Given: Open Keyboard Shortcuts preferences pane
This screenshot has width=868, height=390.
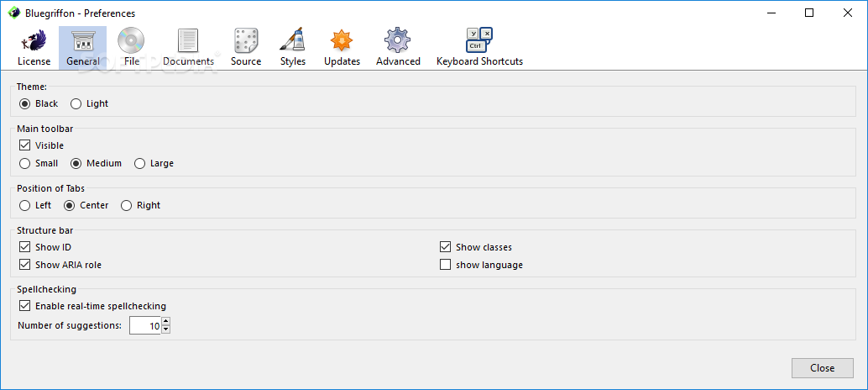Looking at the screenshot, I should click(479, 48).
